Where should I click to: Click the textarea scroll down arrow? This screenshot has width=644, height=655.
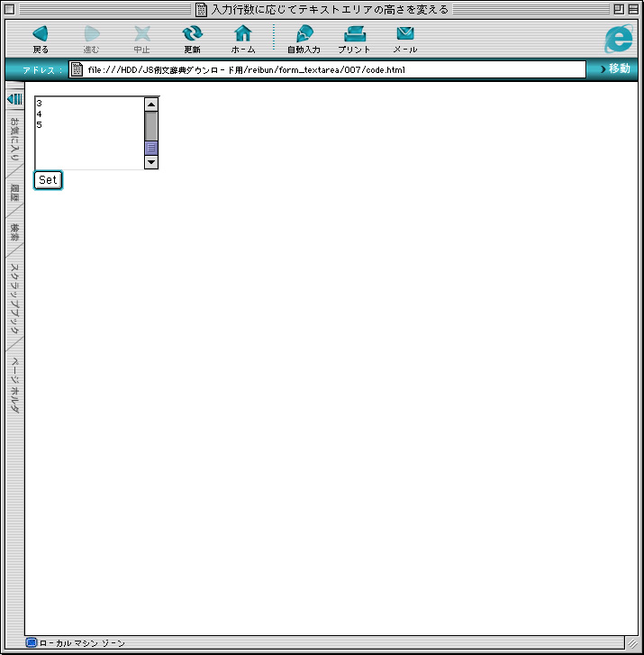tap(151, 162)
